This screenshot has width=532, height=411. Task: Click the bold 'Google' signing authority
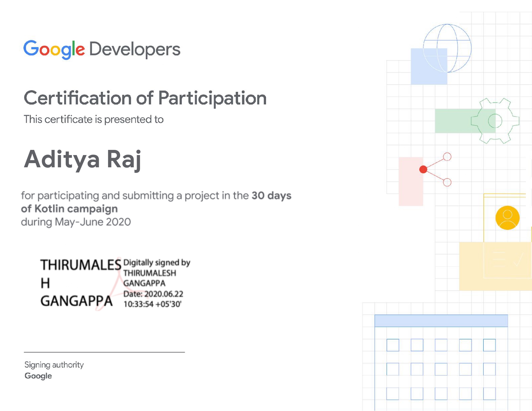click(x=38, y=376)
